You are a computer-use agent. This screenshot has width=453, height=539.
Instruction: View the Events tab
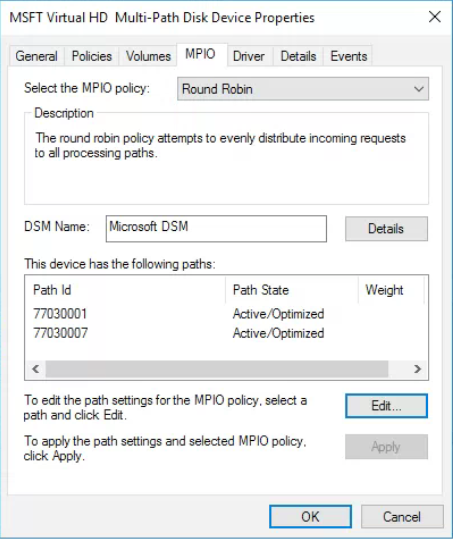tap(348, 56)
